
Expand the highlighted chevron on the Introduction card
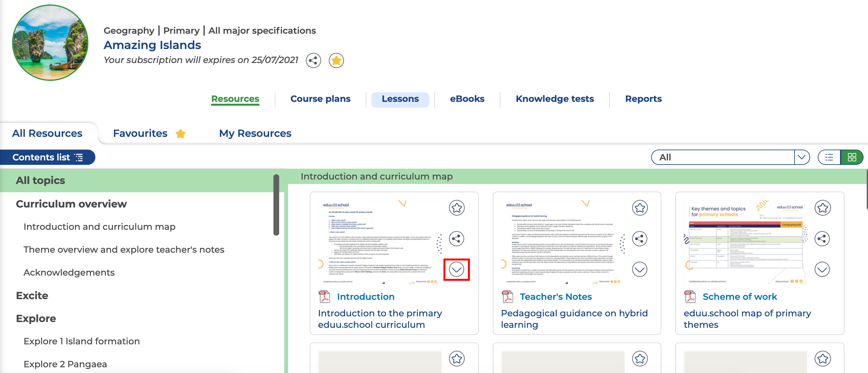coord(457,270)
